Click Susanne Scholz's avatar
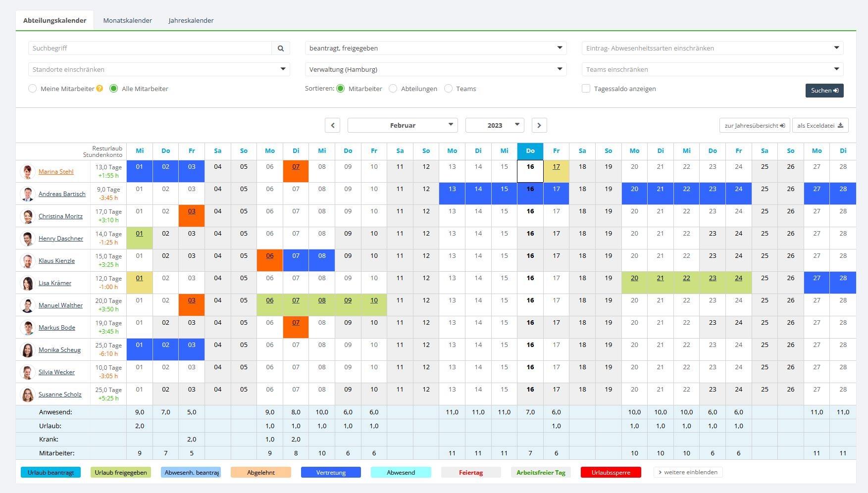The width and height of the screenshot is (868, 493). click(x=28, y=394)
